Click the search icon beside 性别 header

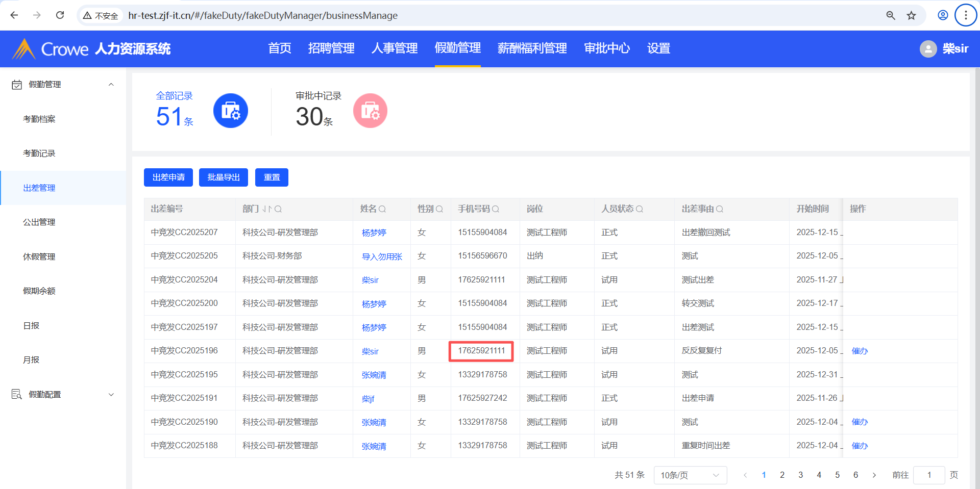point(439,209)
